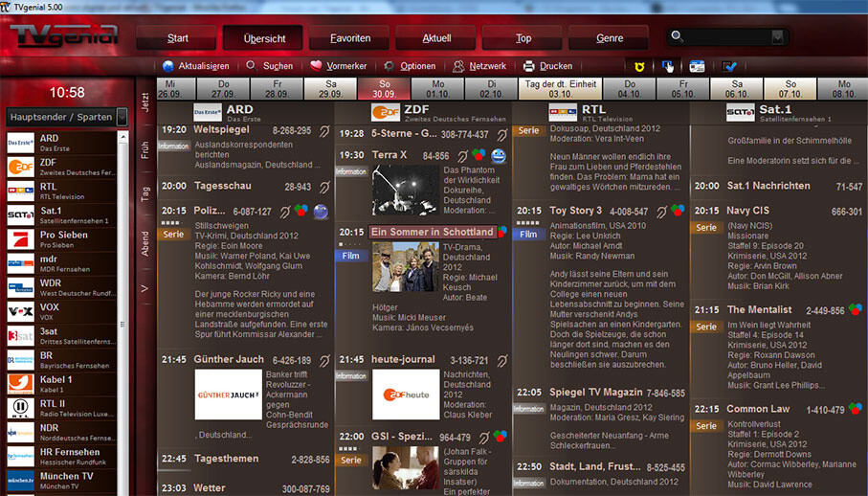Open the Tagesthemen entry
The width and height of the screenshot is (868, 496).
point(227,459)
